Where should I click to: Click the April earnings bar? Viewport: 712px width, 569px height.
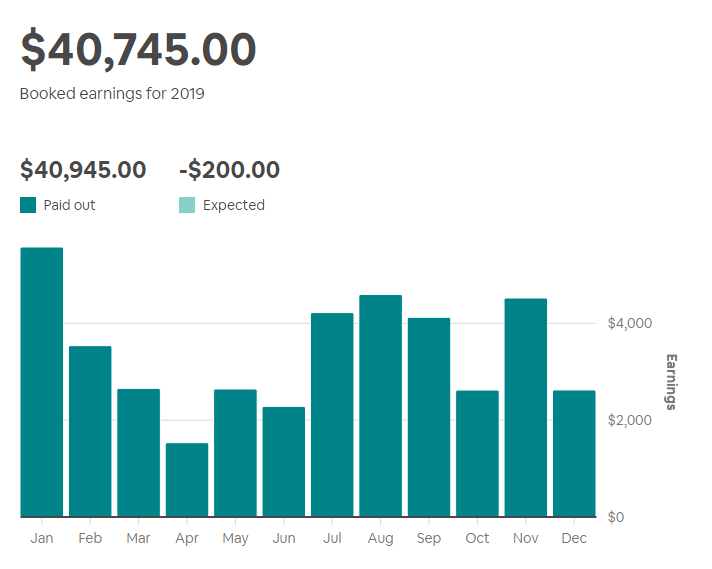click(x=187, y=480)
